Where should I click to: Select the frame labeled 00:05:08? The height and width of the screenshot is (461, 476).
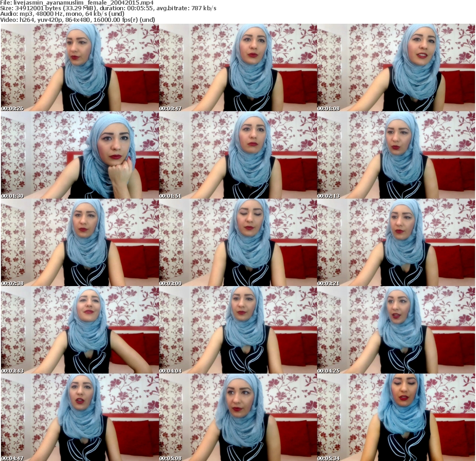[x=238, y=417]
